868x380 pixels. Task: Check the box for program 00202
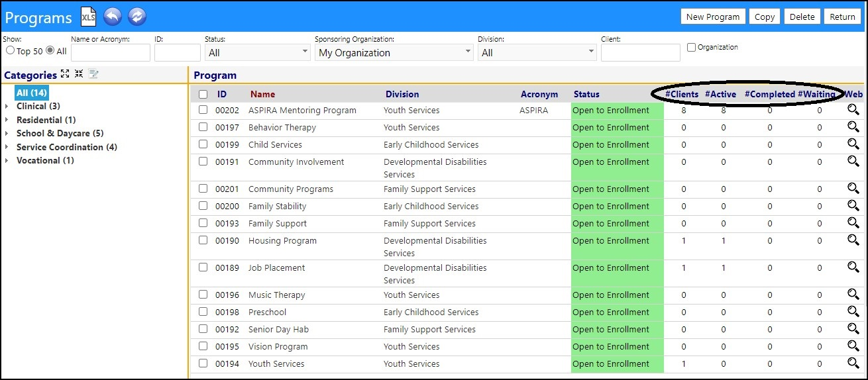coord(203,110)
